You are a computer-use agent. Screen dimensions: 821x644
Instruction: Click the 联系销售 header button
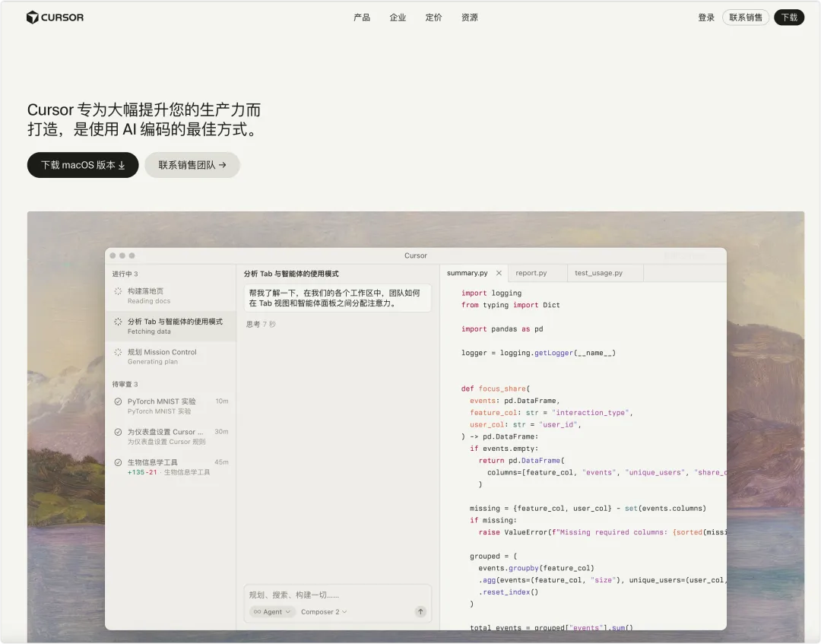point(746,17)
